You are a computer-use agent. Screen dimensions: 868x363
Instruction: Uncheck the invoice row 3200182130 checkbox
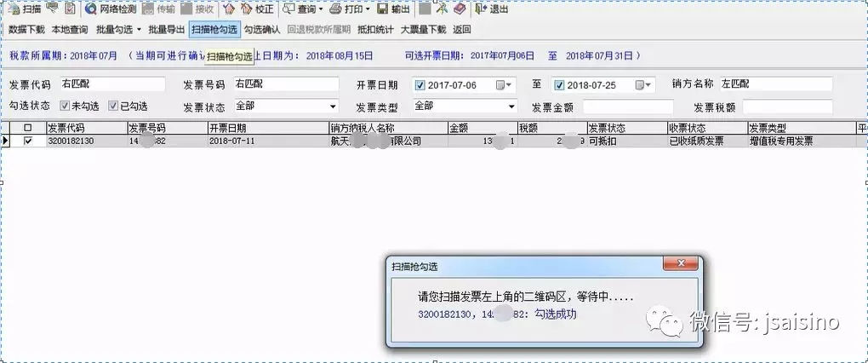(29, 141)
